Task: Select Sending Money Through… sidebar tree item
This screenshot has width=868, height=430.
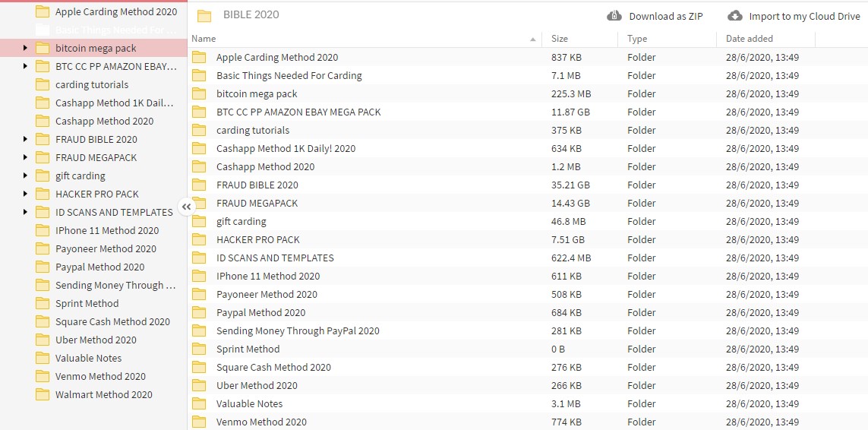Action: pyautogui.click(x=115, y=286)
